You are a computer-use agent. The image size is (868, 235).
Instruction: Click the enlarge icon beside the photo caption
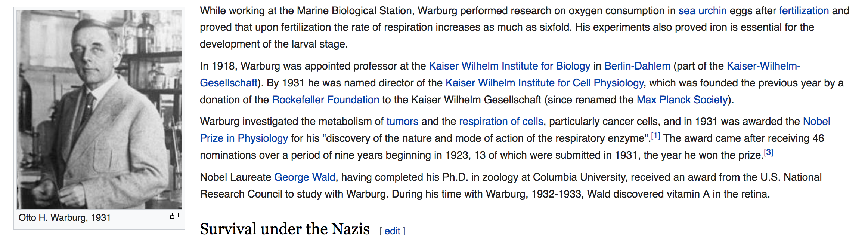pos(174,216)
